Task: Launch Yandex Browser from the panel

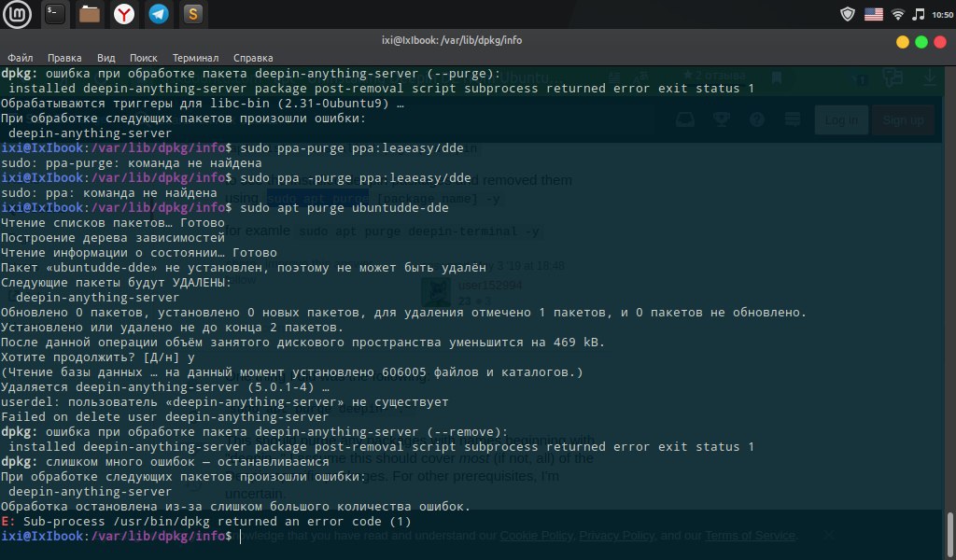Action: (124, 14)
